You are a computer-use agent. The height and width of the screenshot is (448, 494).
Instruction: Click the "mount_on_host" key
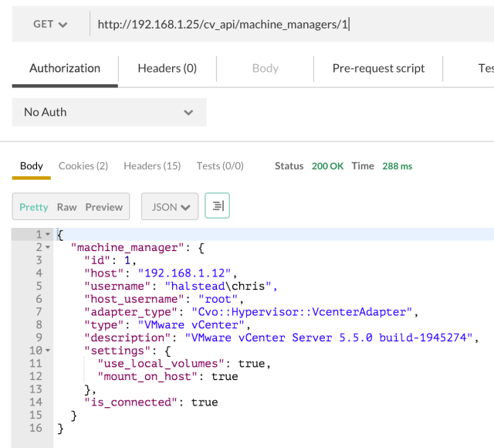147,376
